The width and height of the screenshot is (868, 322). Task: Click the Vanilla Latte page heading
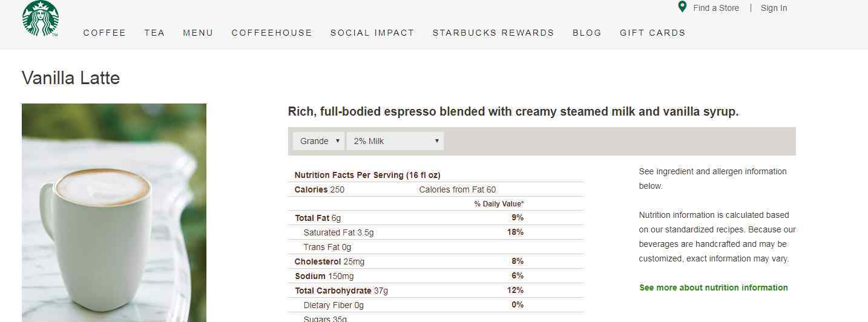click(71, 78)
